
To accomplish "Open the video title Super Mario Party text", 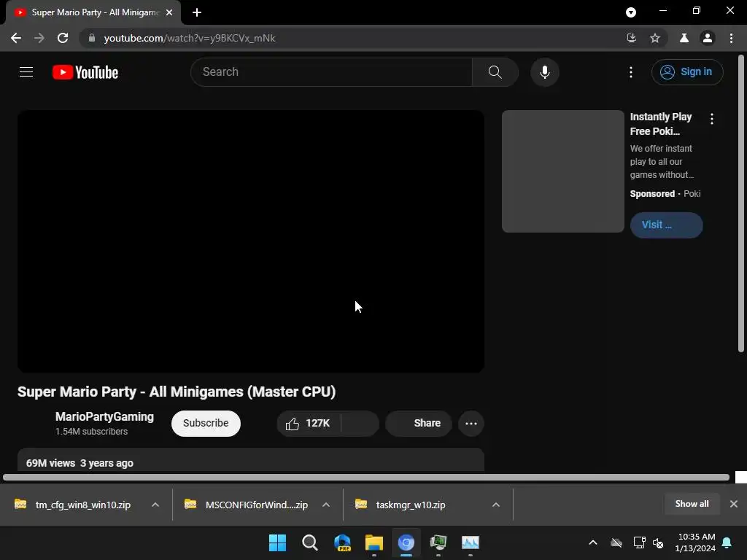I will [177, 392].
